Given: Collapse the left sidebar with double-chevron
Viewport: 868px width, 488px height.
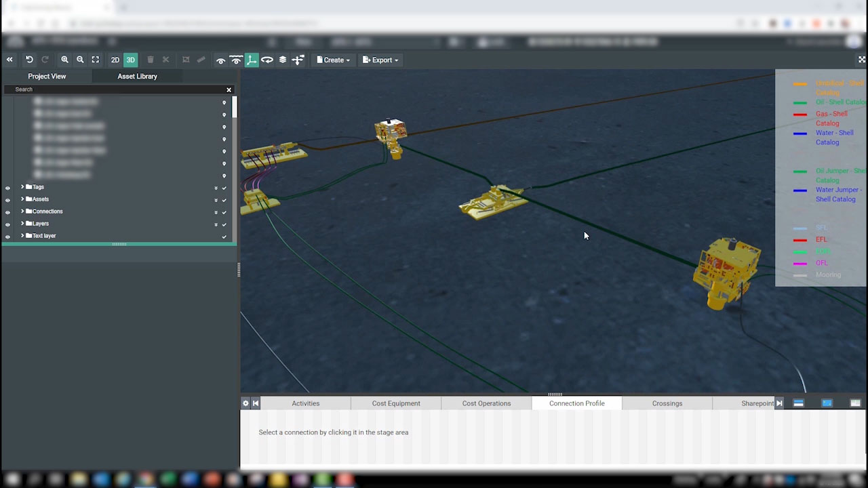Looking at the screenshot, I should click(9, 60).
